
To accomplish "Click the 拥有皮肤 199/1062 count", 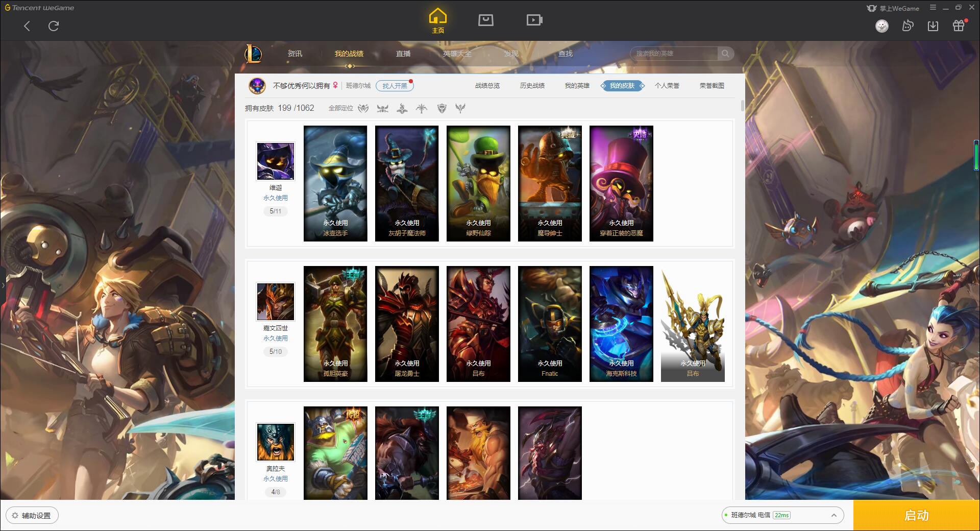I will tap(280, 108).
